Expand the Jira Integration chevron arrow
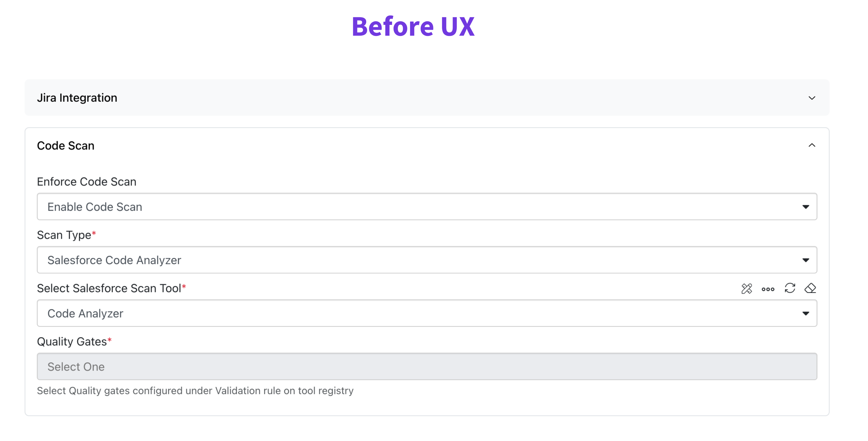The image size is (868, 441). point(812,98)
